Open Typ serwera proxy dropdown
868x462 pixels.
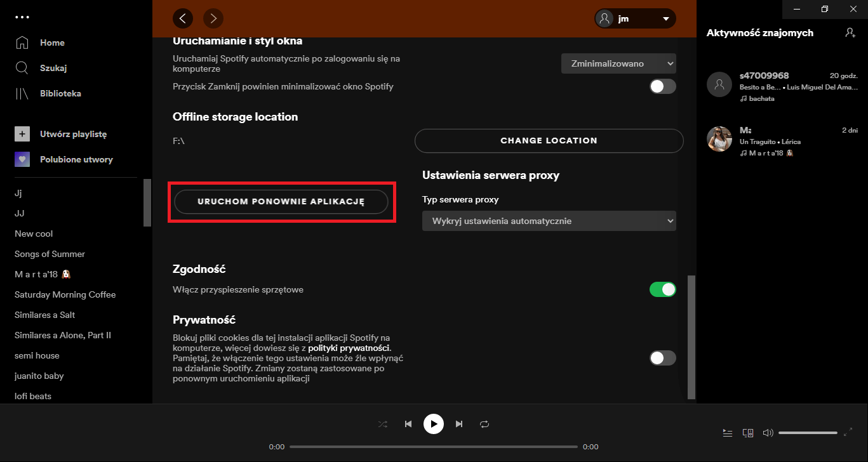click(549, 221)
